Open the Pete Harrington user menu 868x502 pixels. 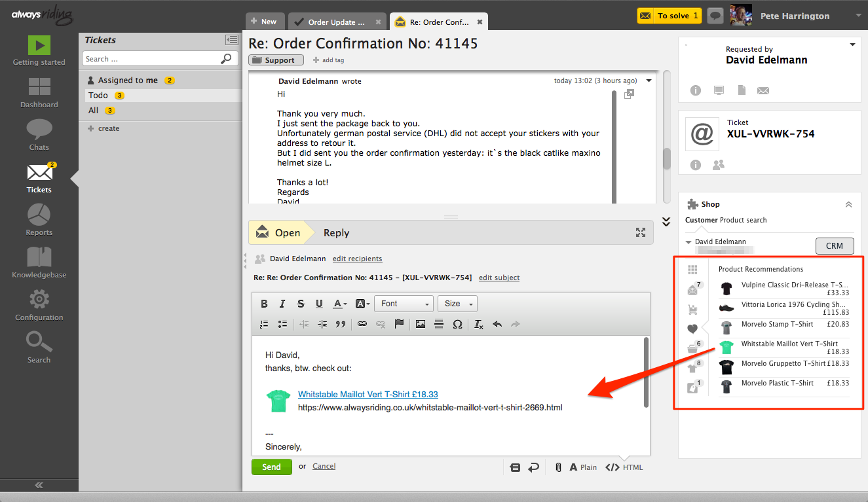pyautogui.click(x=795, y=16)
